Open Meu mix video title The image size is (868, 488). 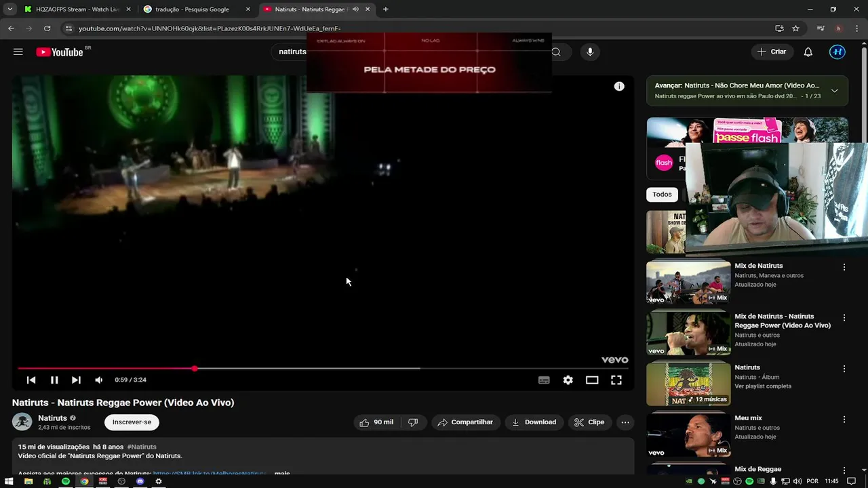[748, 418]
